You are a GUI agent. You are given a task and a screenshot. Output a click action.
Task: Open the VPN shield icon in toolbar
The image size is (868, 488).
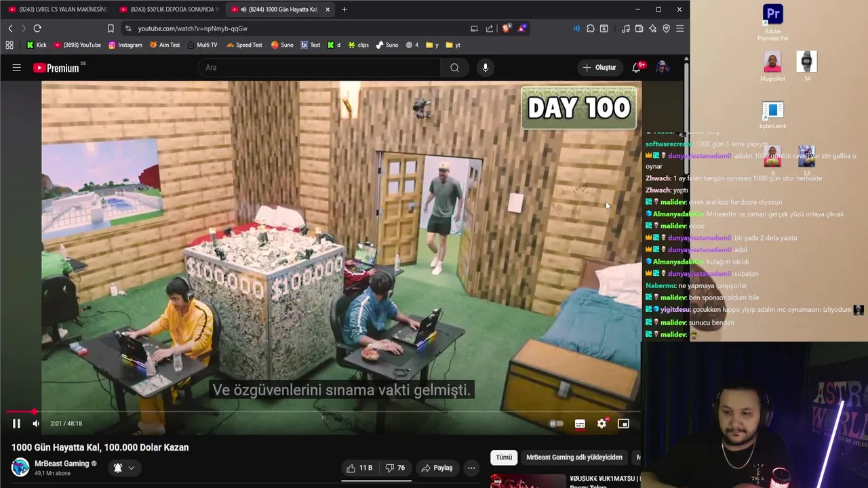[x=666, y=28]
